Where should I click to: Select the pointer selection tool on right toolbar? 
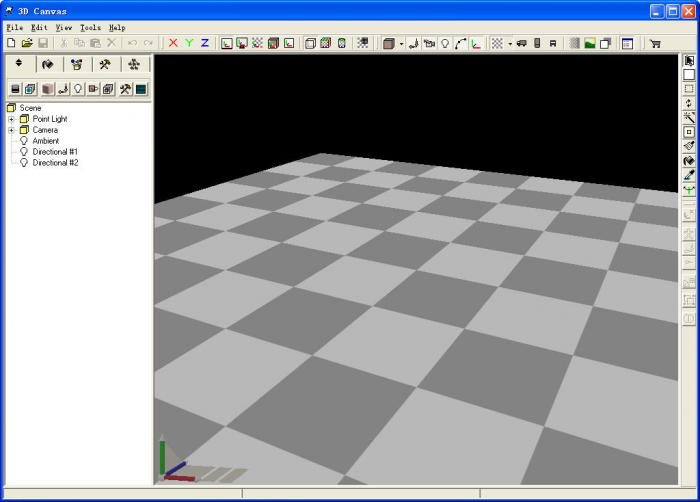689,60
